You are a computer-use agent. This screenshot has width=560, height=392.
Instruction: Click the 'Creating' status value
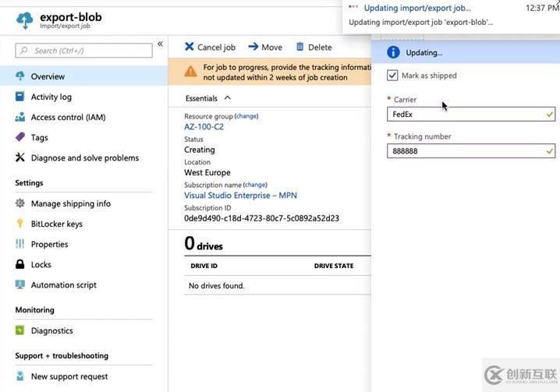pyautogui.click(x=200, y=150)
